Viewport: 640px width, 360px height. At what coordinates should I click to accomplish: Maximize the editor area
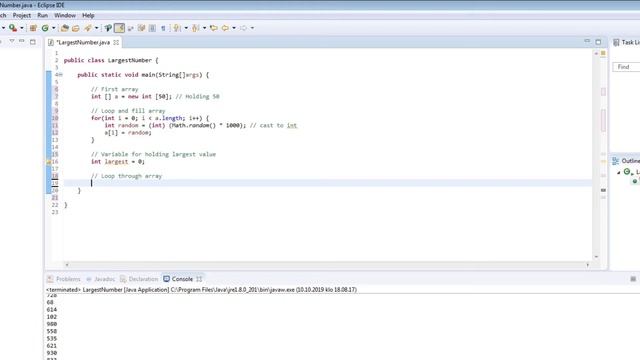(x=598, y=42)
